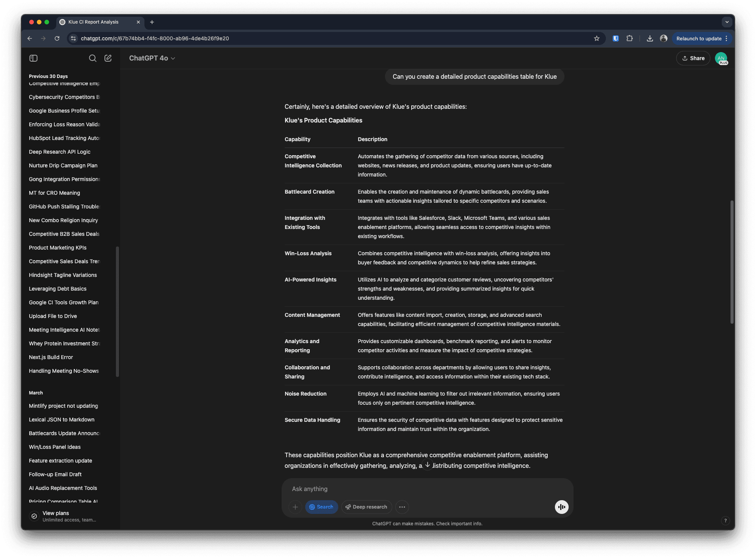Open a new browser tab
756x558 pixels.
152,22
